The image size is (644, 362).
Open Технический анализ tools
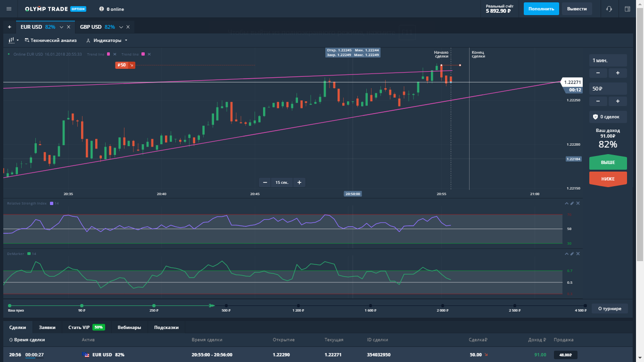[50, 41]
